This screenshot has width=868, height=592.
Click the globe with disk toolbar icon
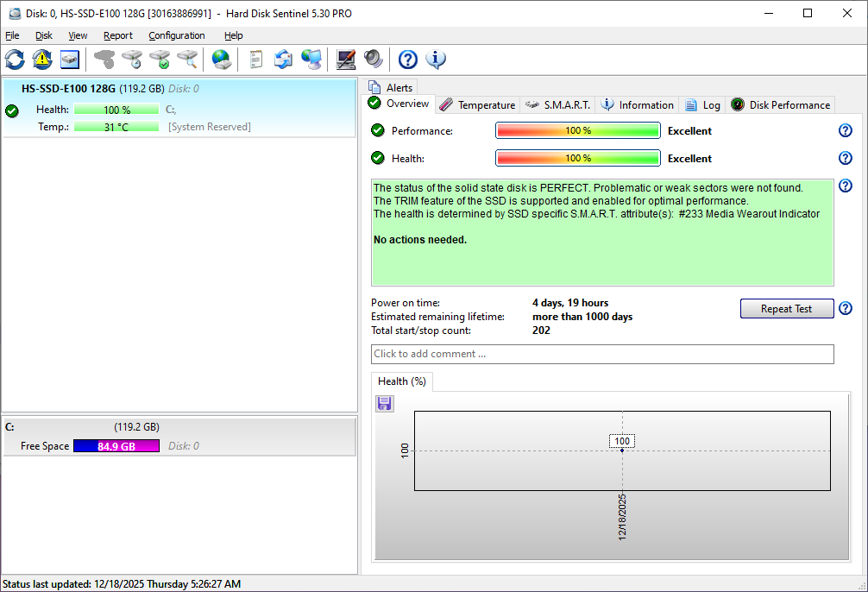222,60
